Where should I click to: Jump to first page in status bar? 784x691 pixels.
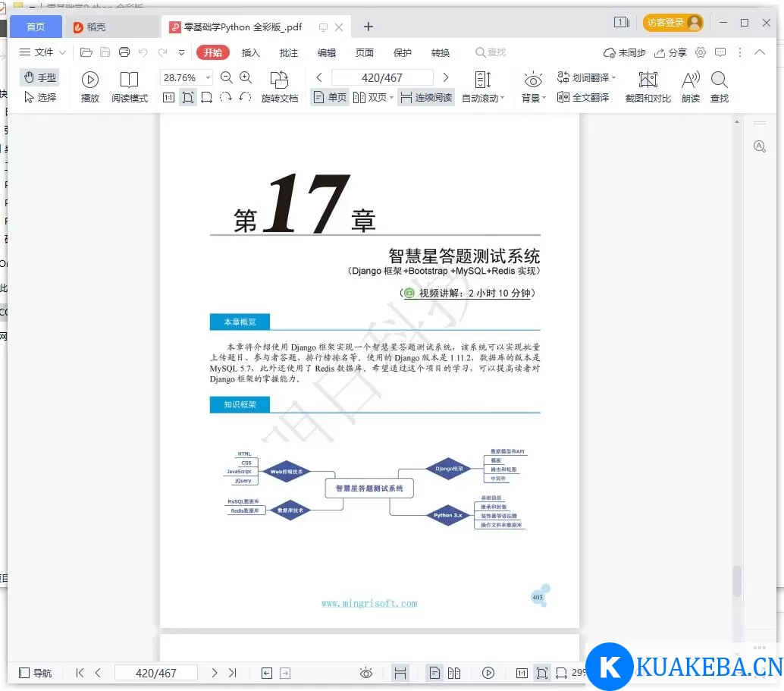pyautogui.click(x=80, y=673)
